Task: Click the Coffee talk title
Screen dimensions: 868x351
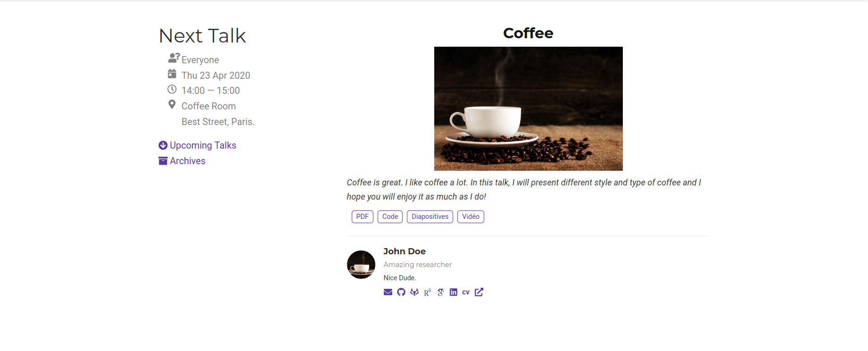Action: pos(528,33)
